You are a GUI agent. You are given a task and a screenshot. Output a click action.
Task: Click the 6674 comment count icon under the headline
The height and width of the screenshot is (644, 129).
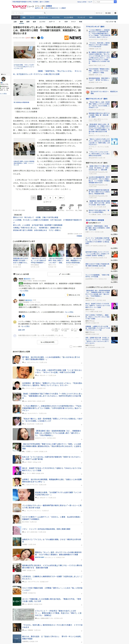[x=28, y=38]
